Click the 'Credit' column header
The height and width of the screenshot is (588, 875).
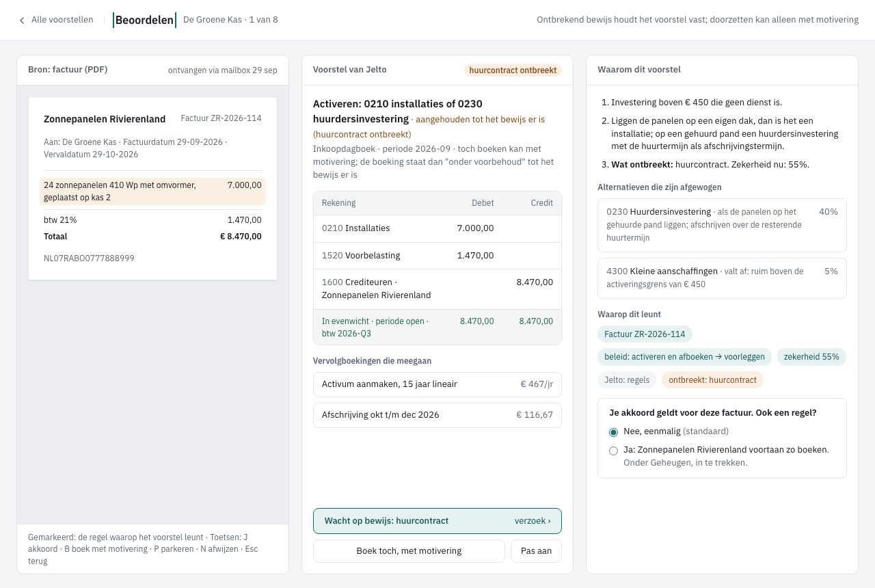tap(542, 203)
